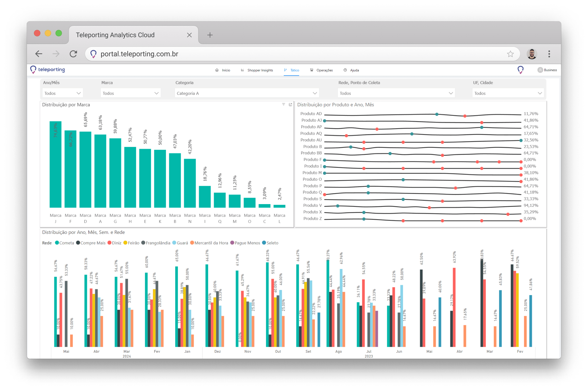Image resolution: width=588 pixels, height=391 pixels.
Task: Open a new browser tab
Action: pos(210,35)
